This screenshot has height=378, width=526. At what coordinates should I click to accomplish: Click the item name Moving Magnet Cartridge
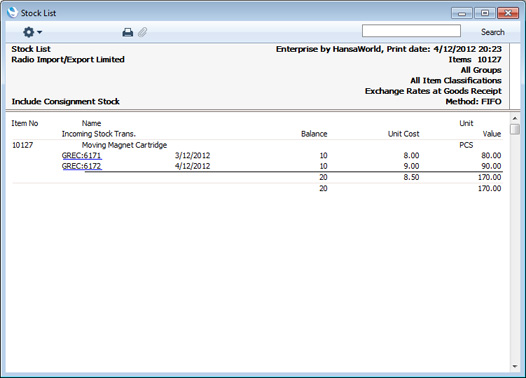pos(124,145)
